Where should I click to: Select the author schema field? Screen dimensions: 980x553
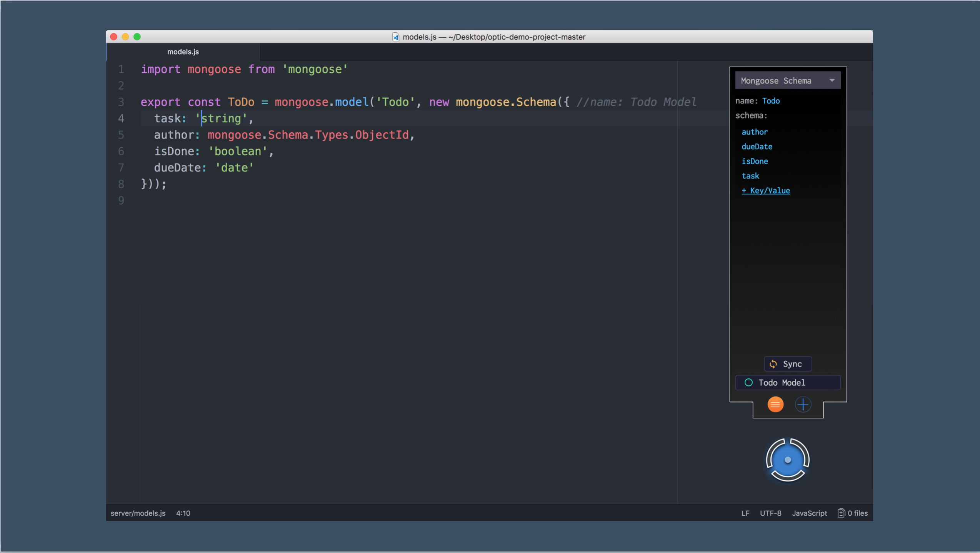[754, 132]
